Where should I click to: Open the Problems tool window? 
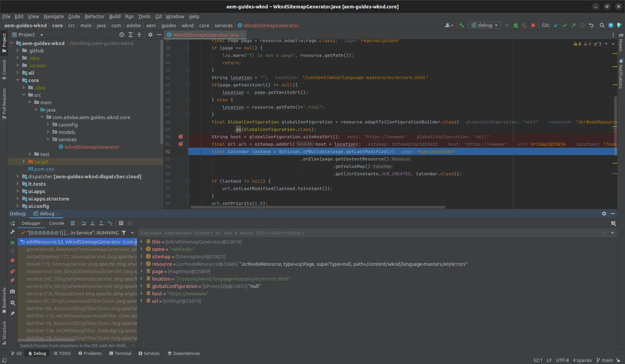pos(90,353)
